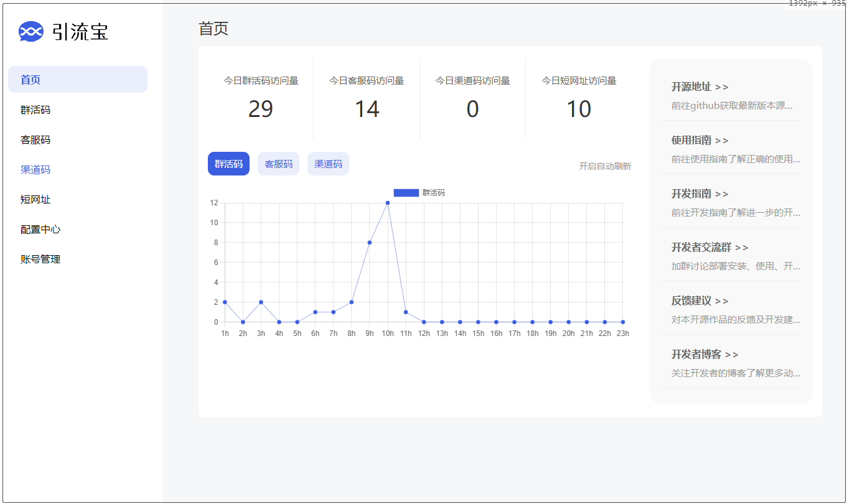847x504 pixels.
Task: Enable 开启自动刷新 auto refresh
Action: (605, 166)
